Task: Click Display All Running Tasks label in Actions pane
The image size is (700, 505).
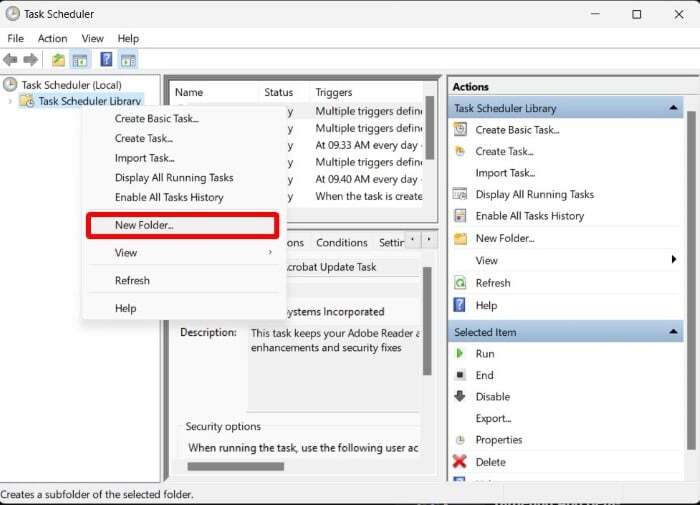Action: 534,194
